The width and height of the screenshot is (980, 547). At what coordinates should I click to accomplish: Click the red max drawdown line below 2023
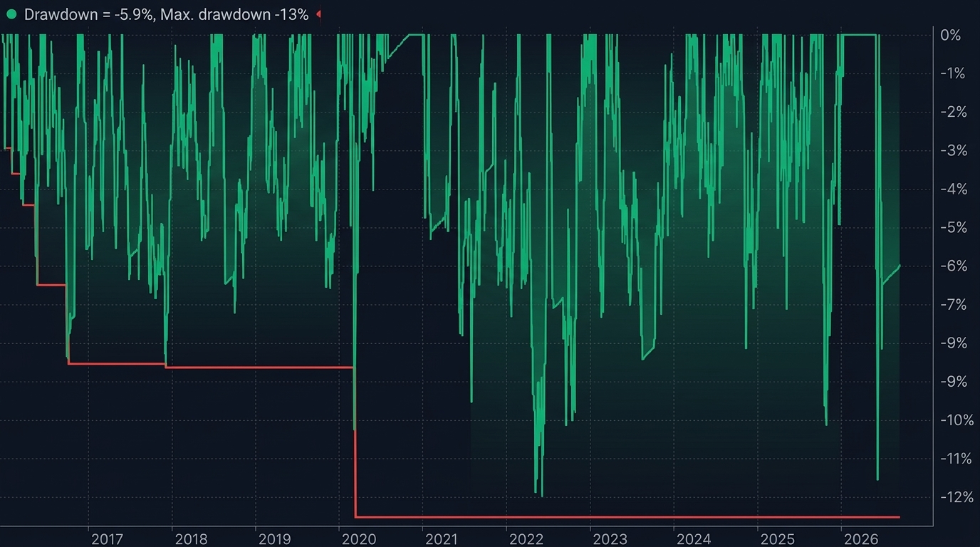click(610, 516)
